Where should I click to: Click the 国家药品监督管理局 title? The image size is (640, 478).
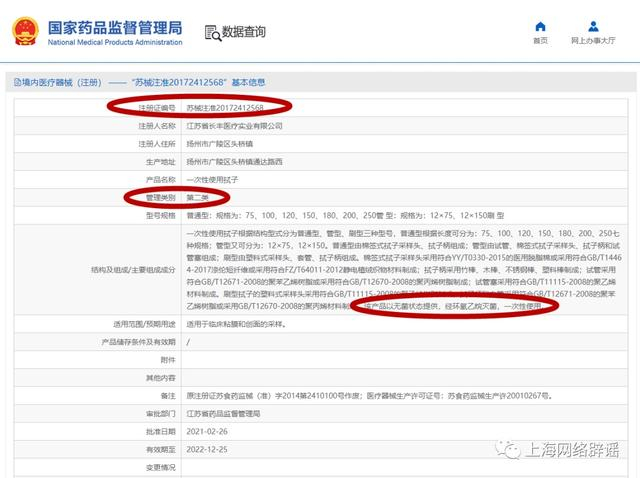[115, 28]
